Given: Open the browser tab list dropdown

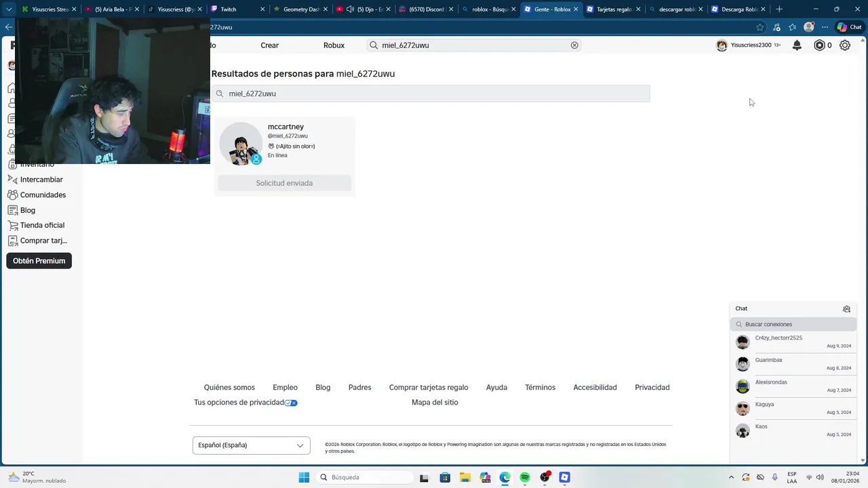Looking at the screenshot, I should [9, 9].
